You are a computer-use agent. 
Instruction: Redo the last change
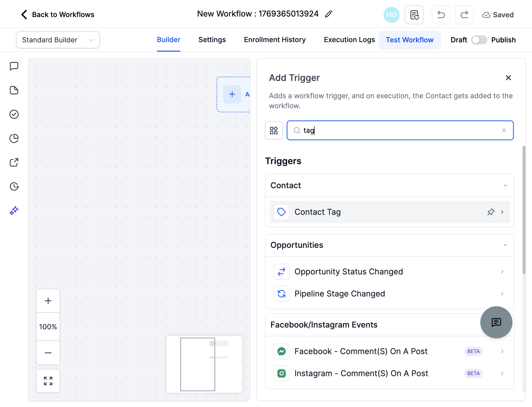[x=464, y=15]
